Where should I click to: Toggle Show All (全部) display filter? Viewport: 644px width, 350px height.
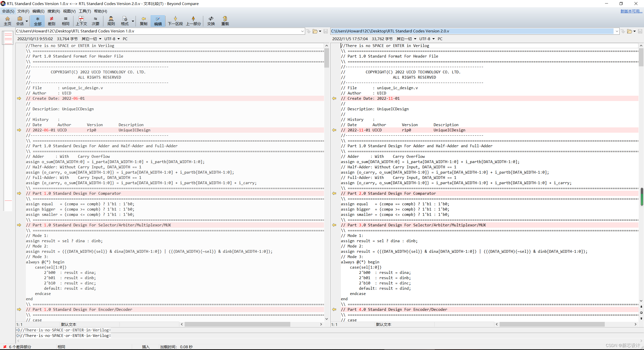(x=38, y=21)
